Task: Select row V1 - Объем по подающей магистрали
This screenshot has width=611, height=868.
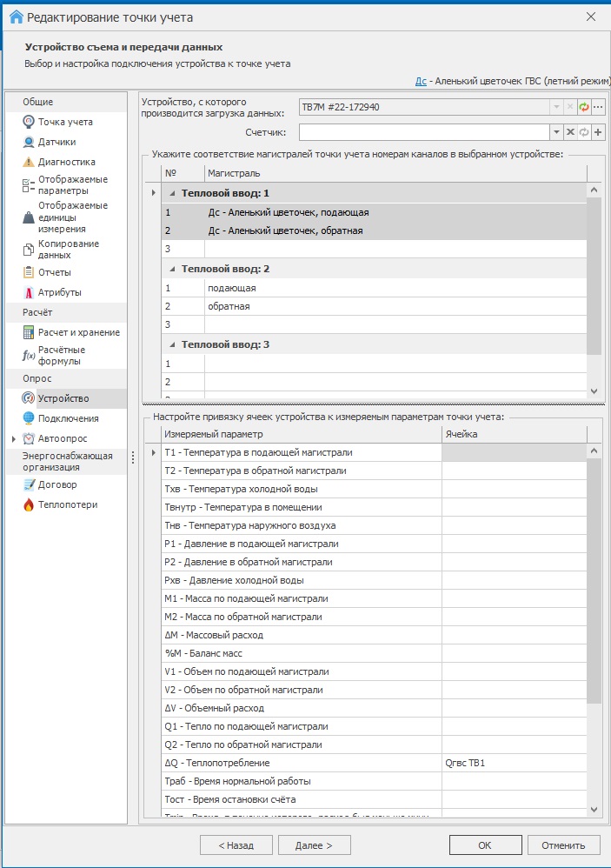Action: pos(374,671)
